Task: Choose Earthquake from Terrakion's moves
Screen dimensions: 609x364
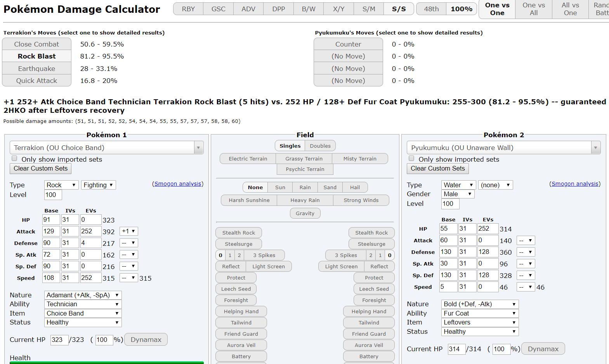Action: (36, 69)
